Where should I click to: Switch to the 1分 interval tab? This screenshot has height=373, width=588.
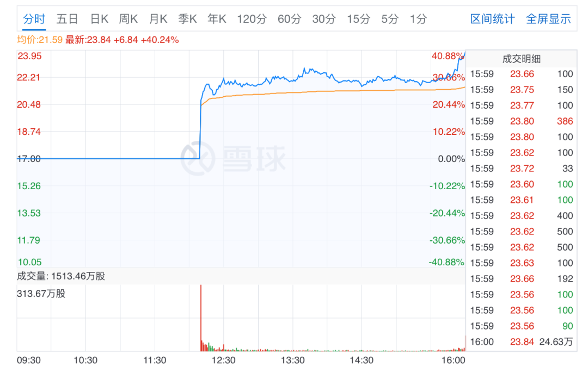418,19
